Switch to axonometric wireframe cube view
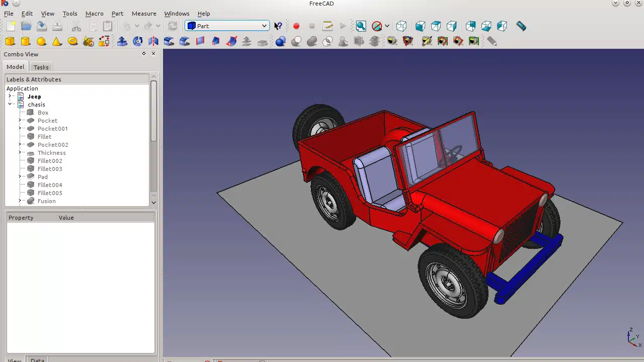 coord(401,26)
